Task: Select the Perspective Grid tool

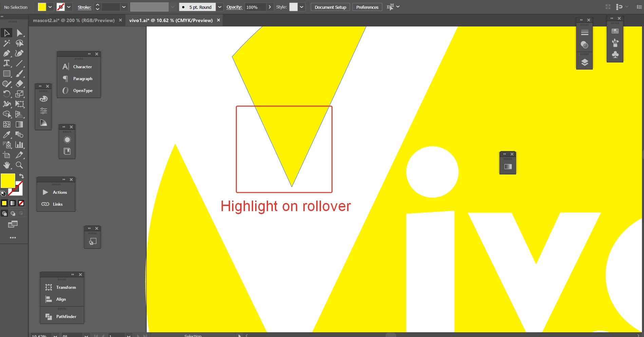Action: click(19, 114)
